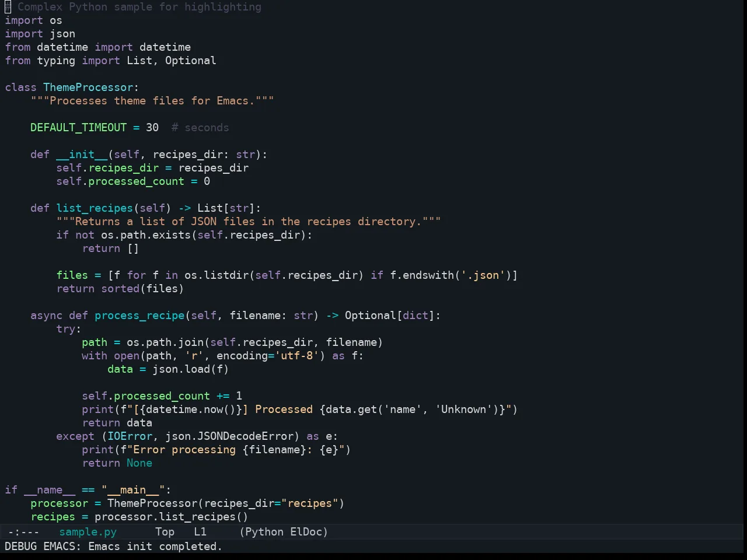Click 'sorted(files)' in the return statement

coord(142,289)
